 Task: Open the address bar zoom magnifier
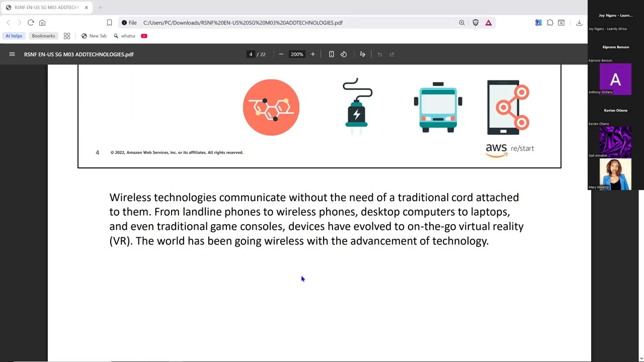pyautogui.click(x=462, y=23)
